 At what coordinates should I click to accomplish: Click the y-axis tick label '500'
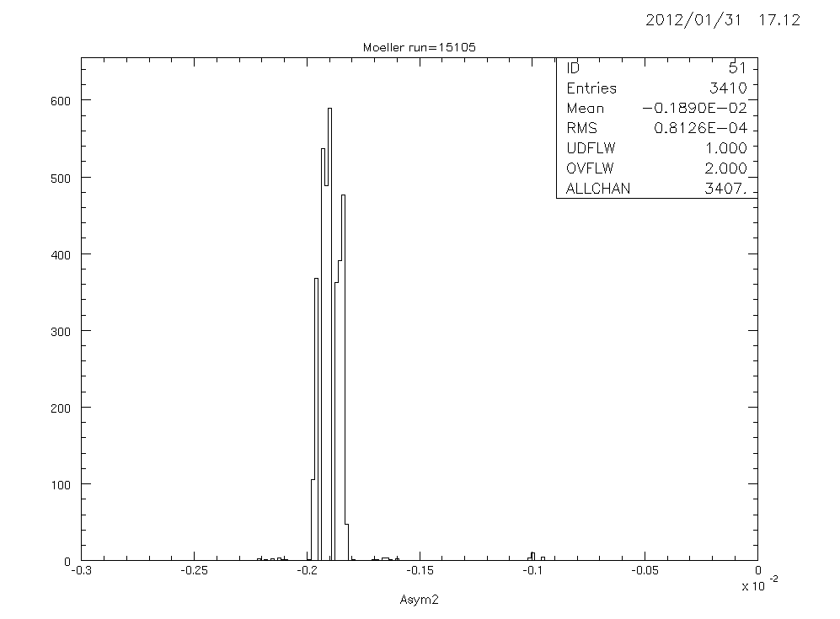click(x=61, y=179)
